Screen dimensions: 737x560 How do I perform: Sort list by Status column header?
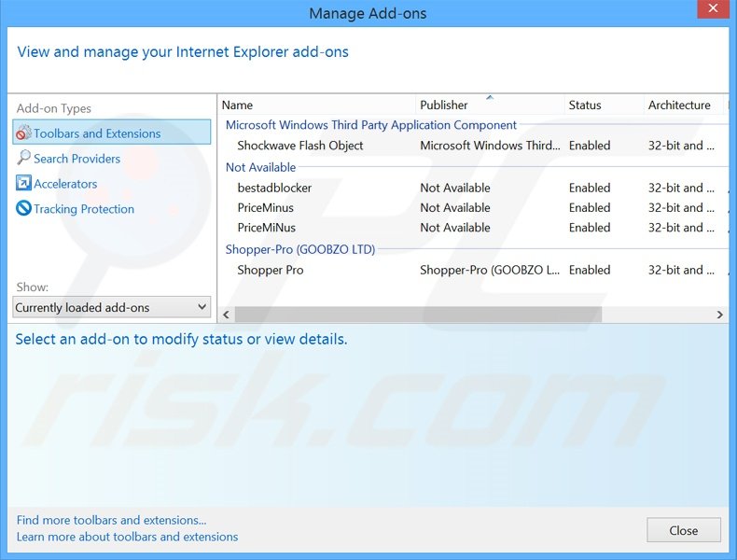click(x=604, y=105)
